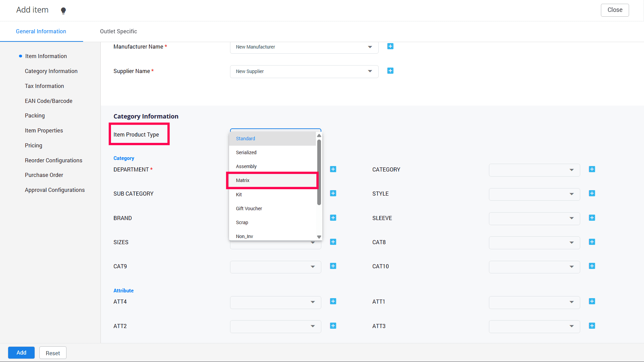Screen dimensions: 644x362
Task: Open the Manufacturer Name dropdown
Action: pyautogui.click(x=304, y=47)
